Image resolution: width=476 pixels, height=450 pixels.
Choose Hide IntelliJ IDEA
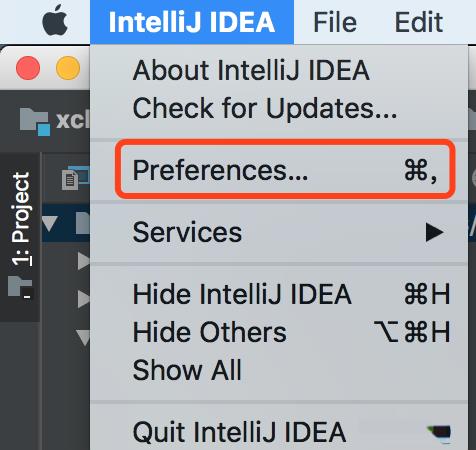point(279,294)
